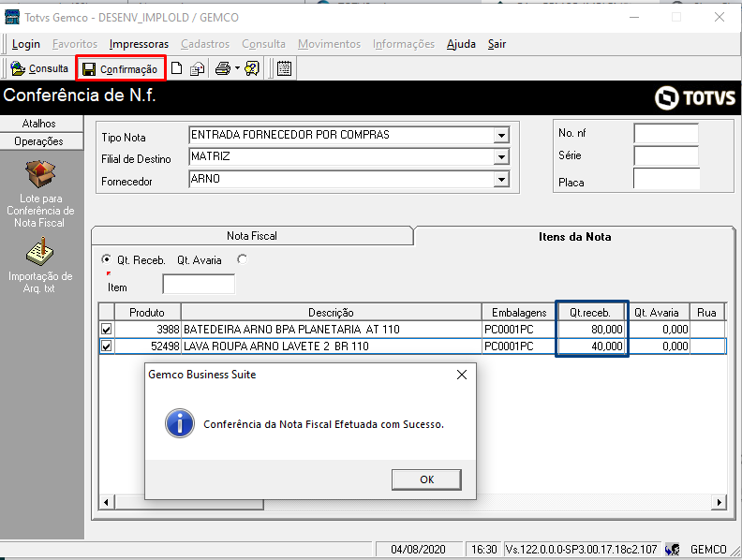
Task: Open the Consulta menu in menu bar
Action: [x=263, y=44]
